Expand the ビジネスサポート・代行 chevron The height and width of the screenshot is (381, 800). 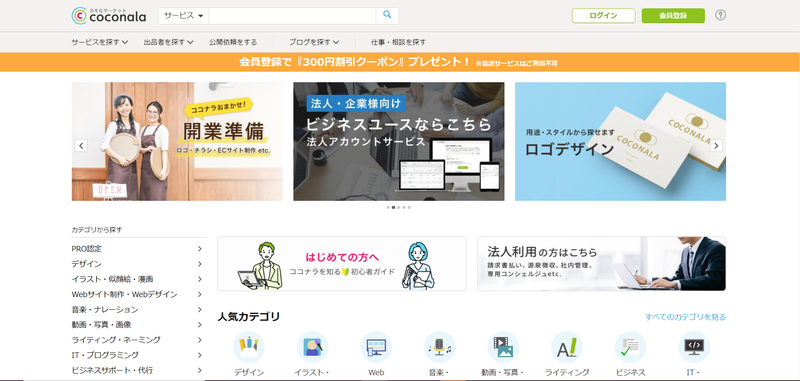(x=199, y=370)
